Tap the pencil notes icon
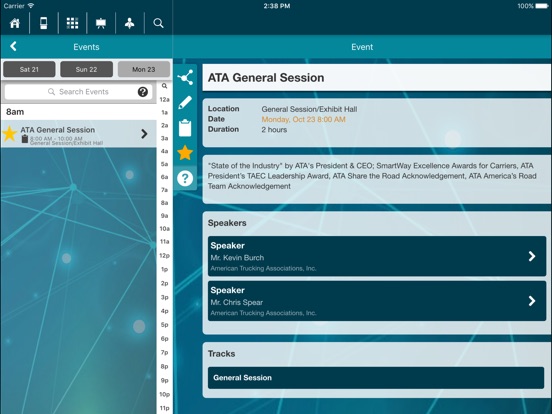Image resolution: width=552 pixels, height=414 pixels. [x=185, y=102]
